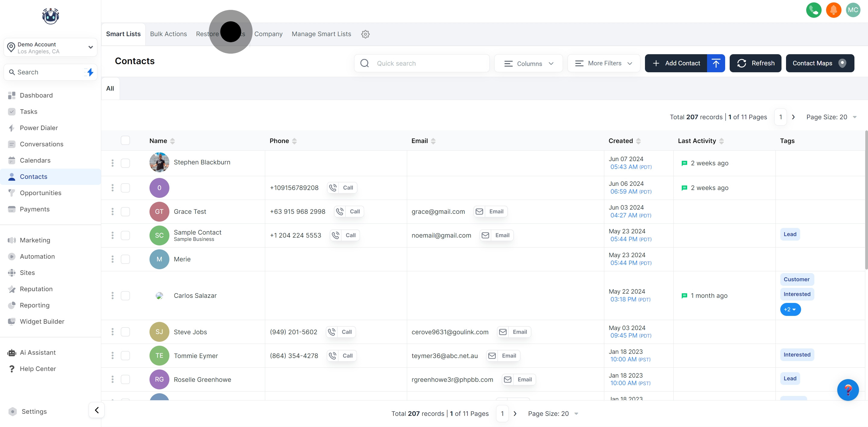Screen dimensions: 868x427
Task: Check the Grace Test row checkbox
Action: [125, 211]
